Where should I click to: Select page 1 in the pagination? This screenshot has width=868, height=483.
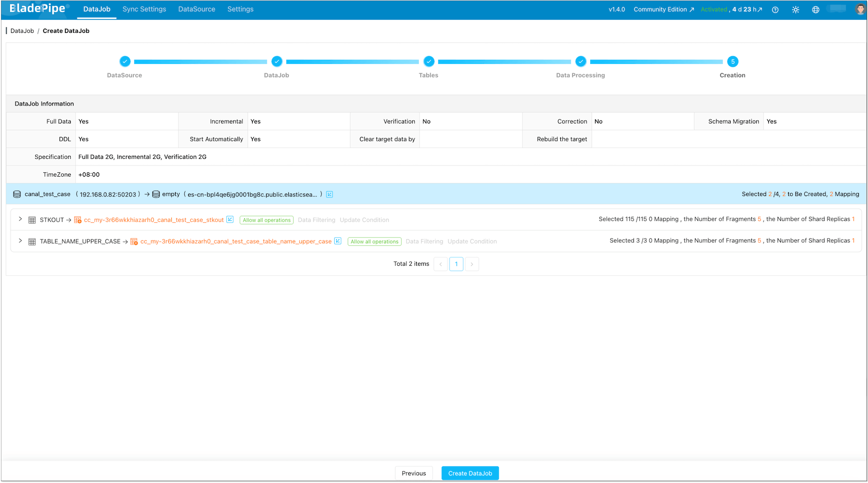pyautogui.click(x=456, y=264)
